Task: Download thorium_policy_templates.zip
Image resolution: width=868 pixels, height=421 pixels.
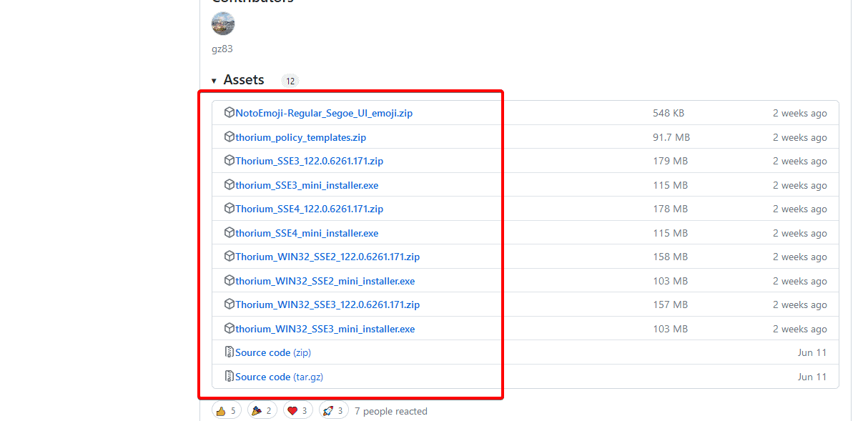Action: 301,137
